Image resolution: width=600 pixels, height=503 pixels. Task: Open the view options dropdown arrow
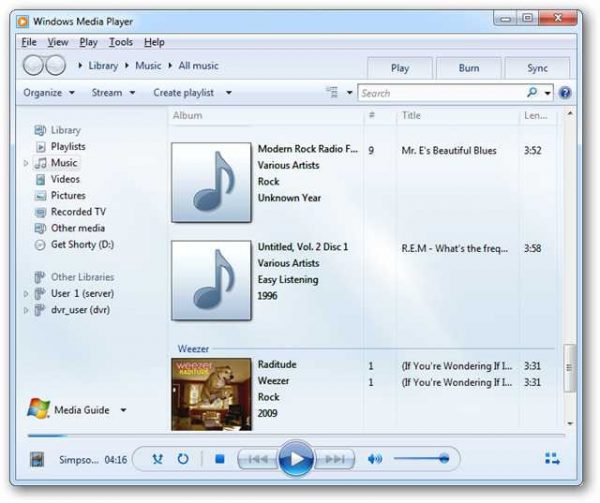[349, 93]
